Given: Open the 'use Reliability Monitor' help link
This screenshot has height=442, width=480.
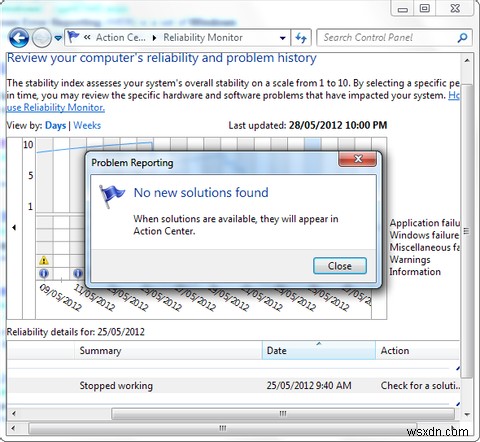Looking at the screenshot, I should 55,108.
